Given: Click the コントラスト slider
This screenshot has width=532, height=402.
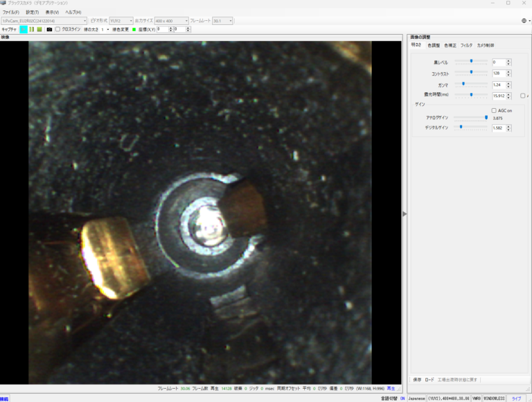Looking at the screenshot, I should click(x=471, y=72).
